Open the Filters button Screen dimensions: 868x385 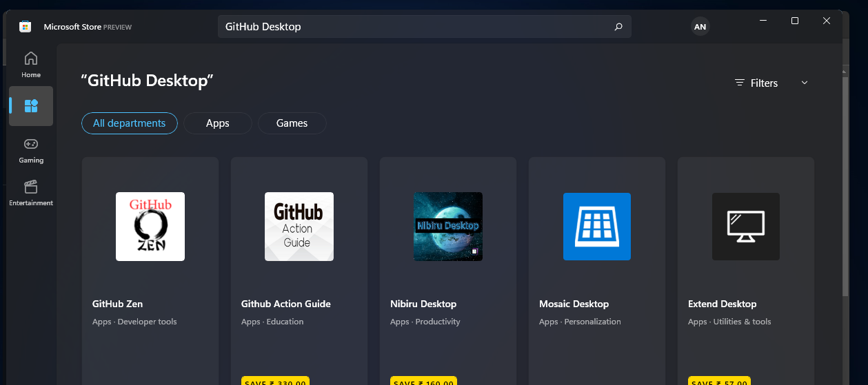771,83
